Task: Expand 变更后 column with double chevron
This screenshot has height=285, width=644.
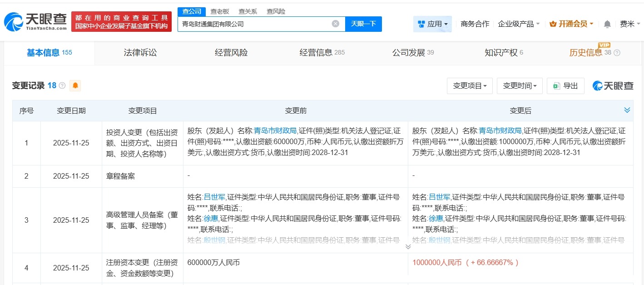Action: [x=627, y=110]
